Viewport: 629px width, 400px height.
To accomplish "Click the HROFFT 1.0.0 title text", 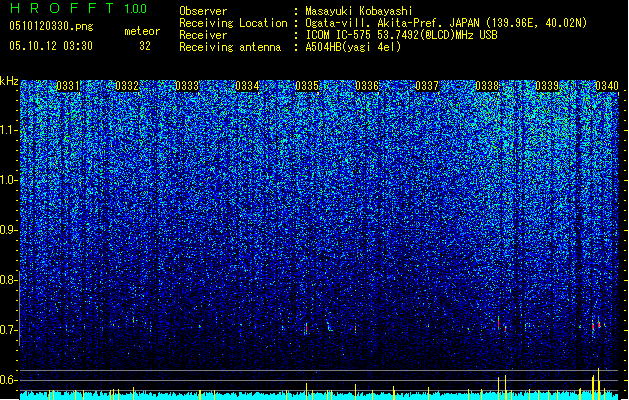I will coord(78,8).
